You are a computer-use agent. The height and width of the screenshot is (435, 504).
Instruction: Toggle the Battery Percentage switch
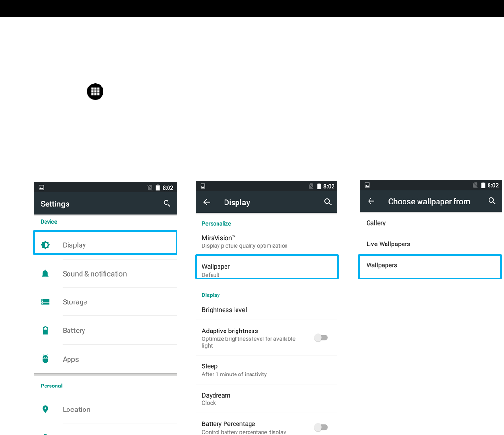[321, 427]
